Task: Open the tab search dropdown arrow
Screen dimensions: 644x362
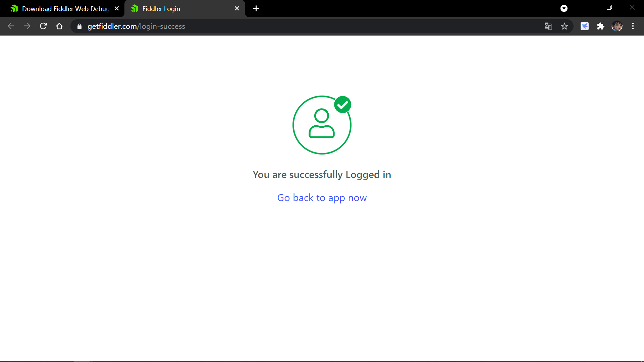Action: pos(564,8)
